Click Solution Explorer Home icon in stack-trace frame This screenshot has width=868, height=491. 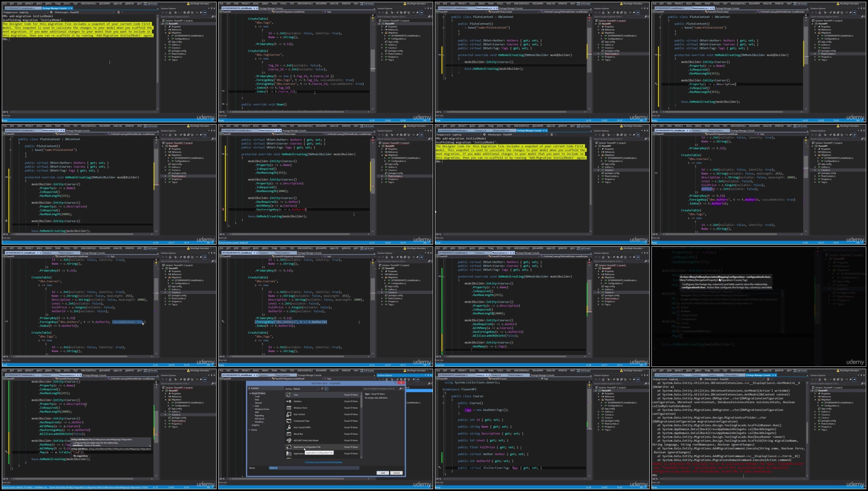(820, 379)
